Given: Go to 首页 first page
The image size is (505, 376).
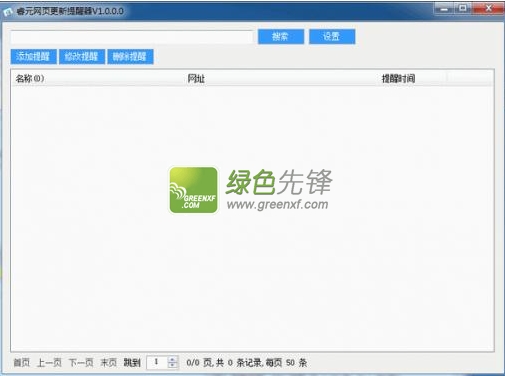Looking at the screenshot, I should (22, 362).
